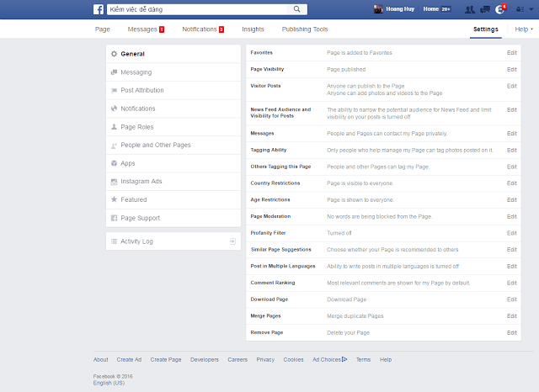539x392 pixels.
Task: Click the Post Attribution flag icon
Action: coord(115,91)
